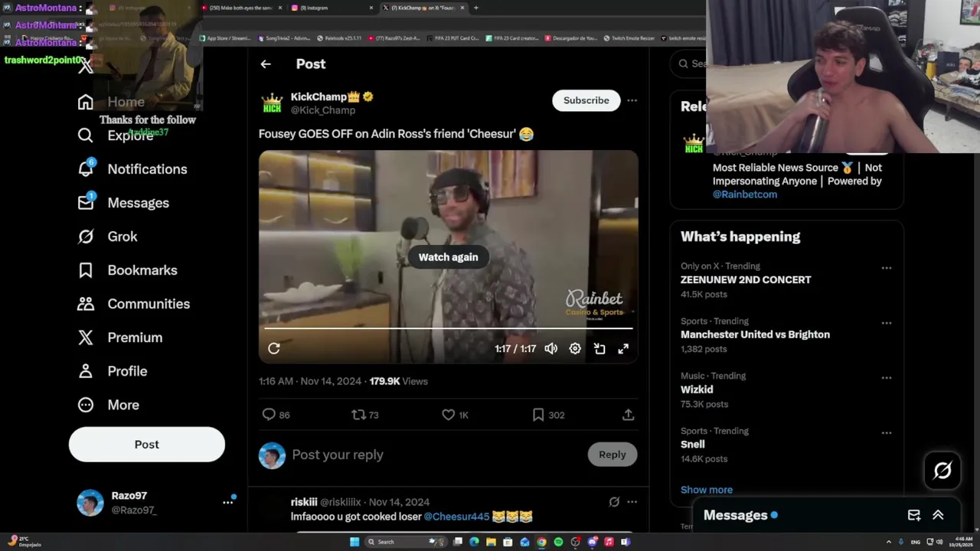Click the video progress bar
This screenshot has width=980, height=551.
[x=448, y=328]
